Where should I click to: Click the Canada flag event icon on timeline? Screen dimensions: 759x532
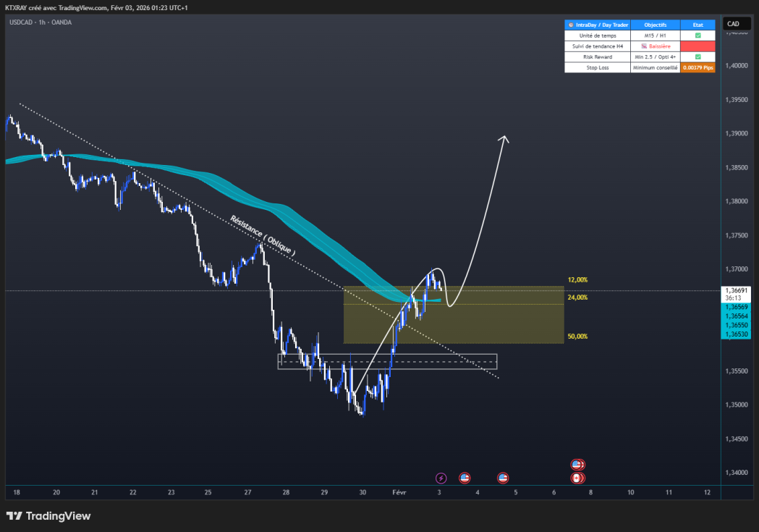pyautogui.click(x=576, y=478)
